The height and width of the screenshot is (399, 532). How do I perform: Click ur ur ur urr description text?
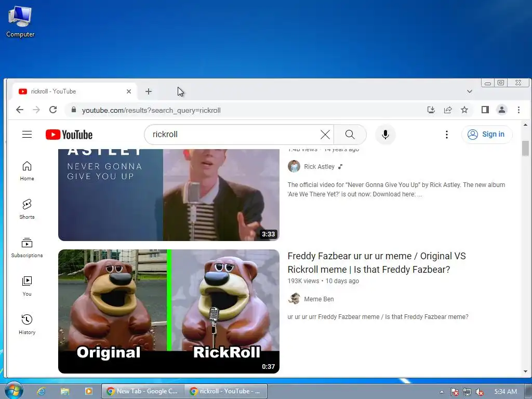(378, 316)
